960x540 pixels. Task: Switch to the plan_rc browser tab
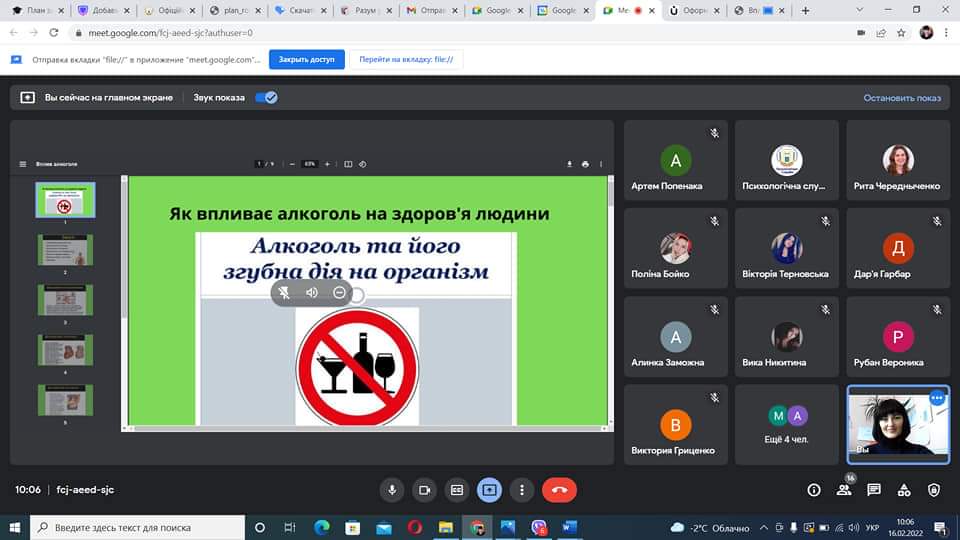pos(235,10)
